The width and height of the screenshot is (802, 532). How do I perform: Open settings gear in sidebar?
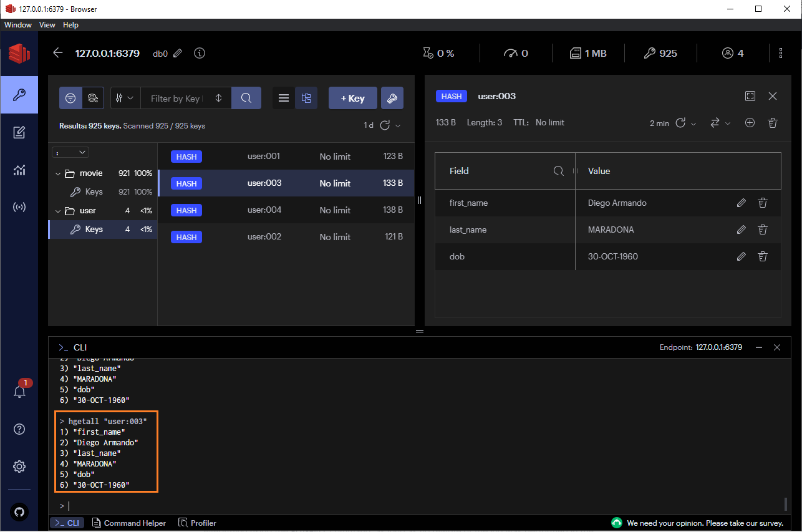click(x=19, y=466)
